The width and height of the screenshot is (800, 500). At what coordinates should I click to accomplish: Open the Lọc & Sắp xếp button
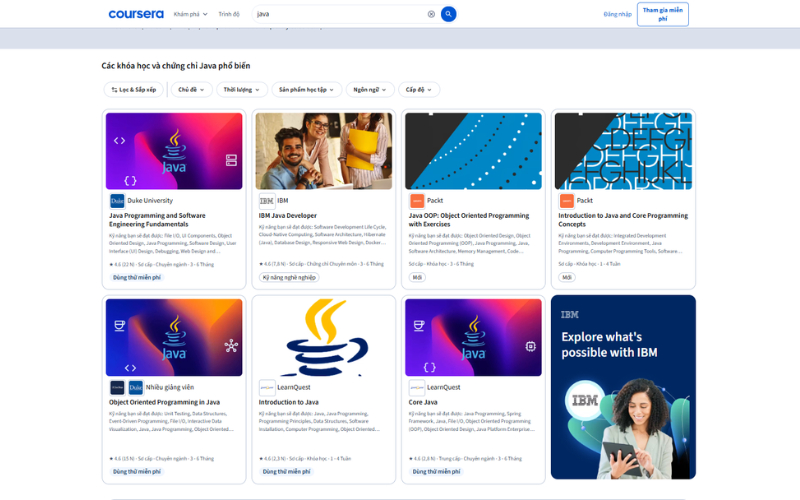pos(134,90)
